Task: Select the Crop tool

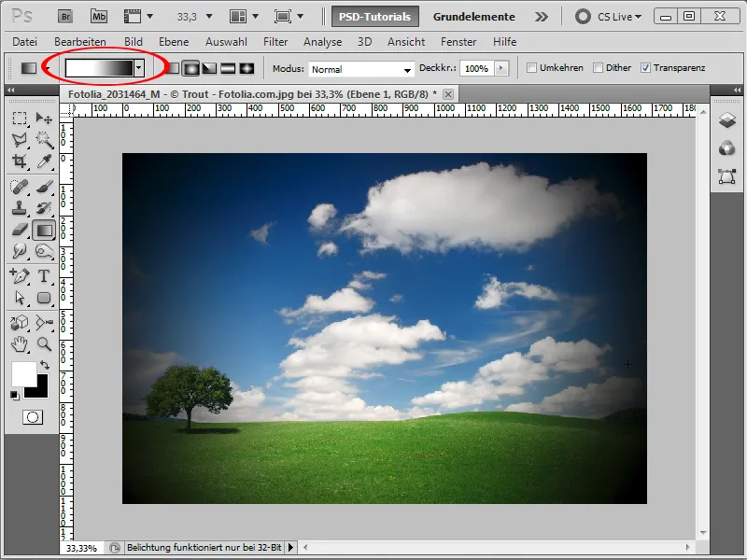Action: click(x=20, y=161)
